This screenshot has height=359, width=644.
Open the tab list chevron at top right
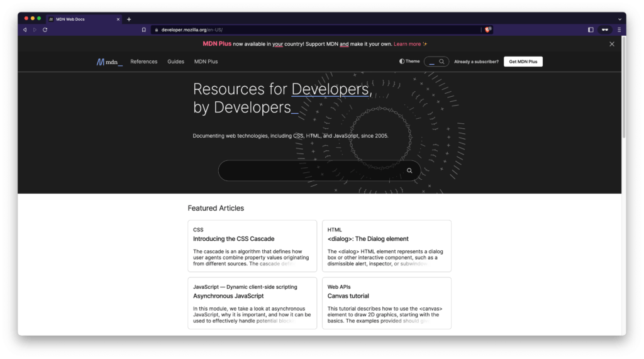pyautogui.click(x=619, y=19)
